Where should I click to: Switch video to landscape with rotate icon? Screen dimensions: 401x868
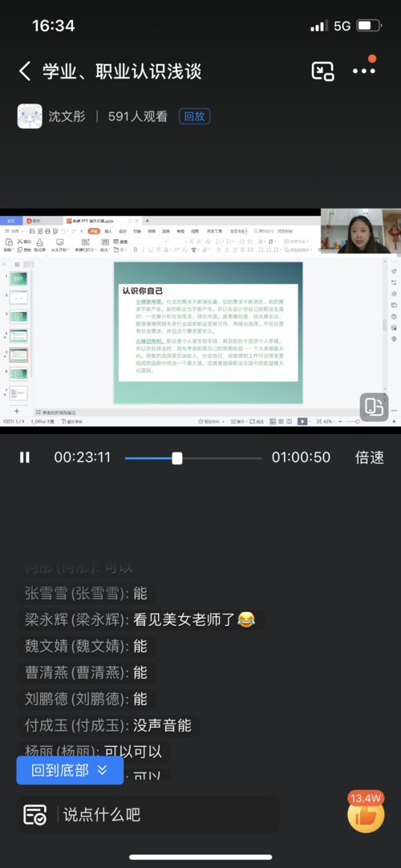pos(374,407)
